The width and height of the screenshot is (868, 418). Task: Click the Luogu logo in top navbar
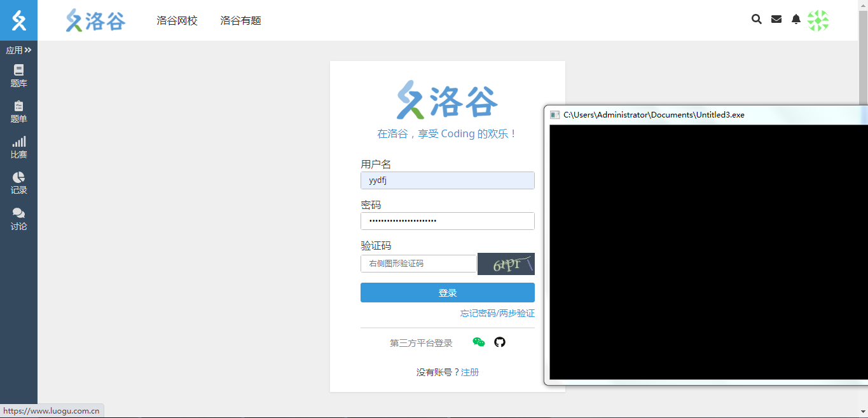[x=95, y=20]
